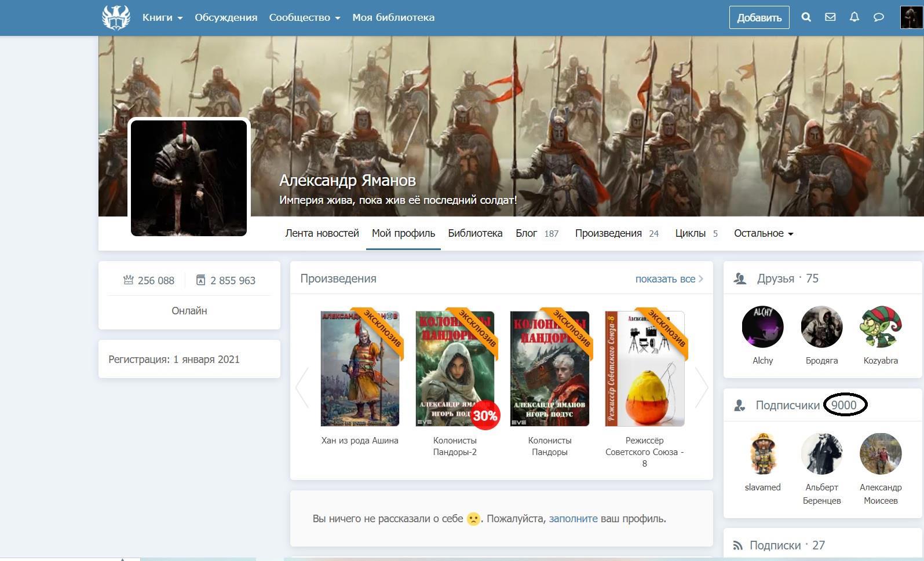Screen dimensions: 924x561
Task: Expand the Остальное profile dropdown
Action: [763, 233]
